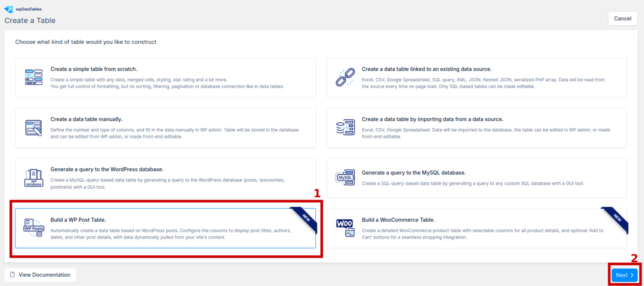Click the WooCommerce Woo icon
The image size is (644, 286).
(x=345, y=228)
